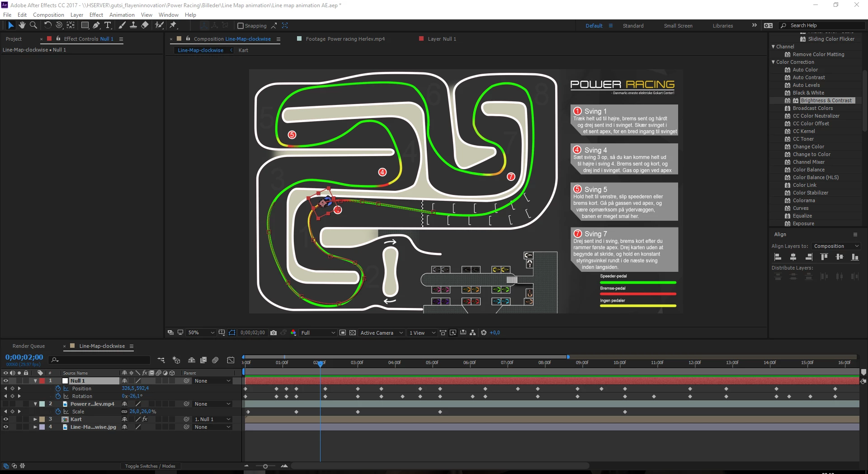Collapse the Power r...lev.mp4 layer properties
The height and width of the screenshot is (474, 868).
[35, 404]
